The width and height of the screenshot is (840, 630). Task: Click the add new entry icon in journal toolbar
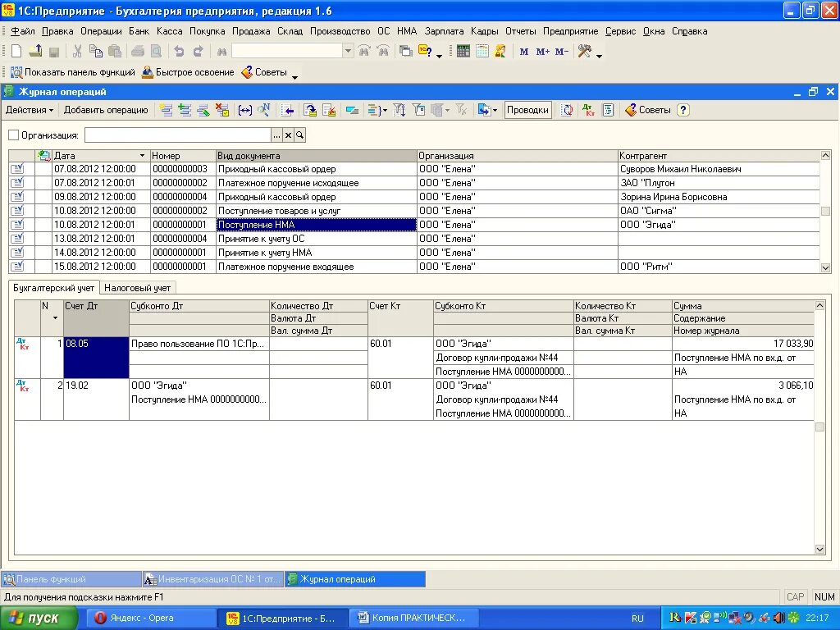(166, 111)
